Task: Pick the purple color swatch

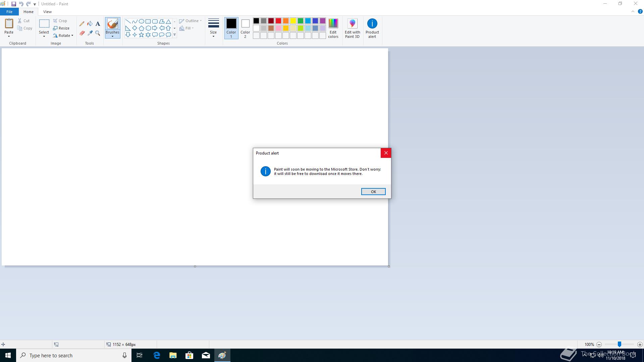Action: (323, 21)
